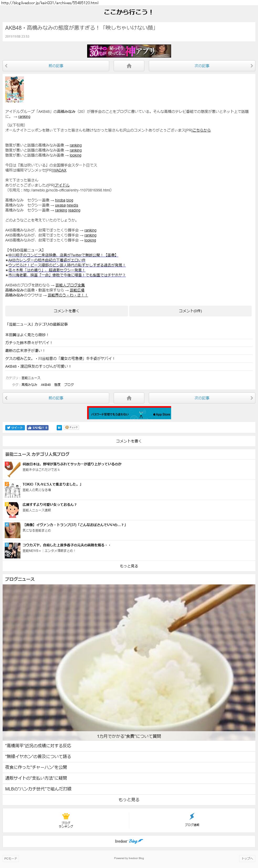Open the コメントを書く button under article
This screenshot has width=258, height=868.
click(x=66, y=311)
